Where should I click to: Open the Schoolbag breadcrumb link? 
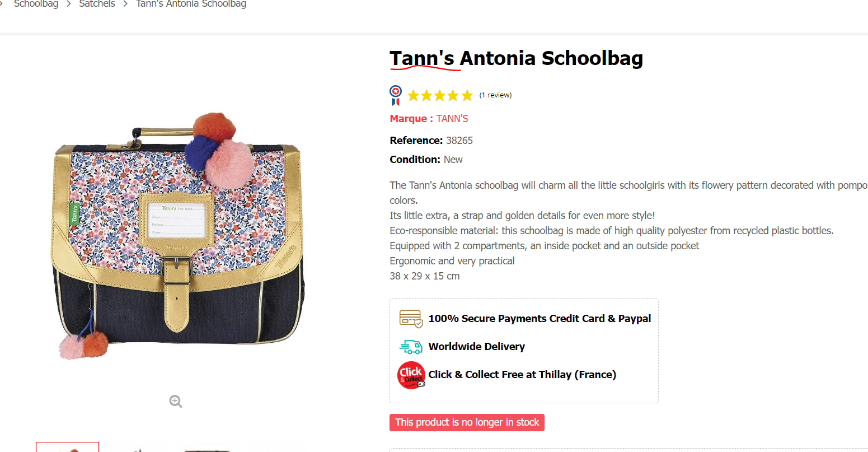(36, 4)
